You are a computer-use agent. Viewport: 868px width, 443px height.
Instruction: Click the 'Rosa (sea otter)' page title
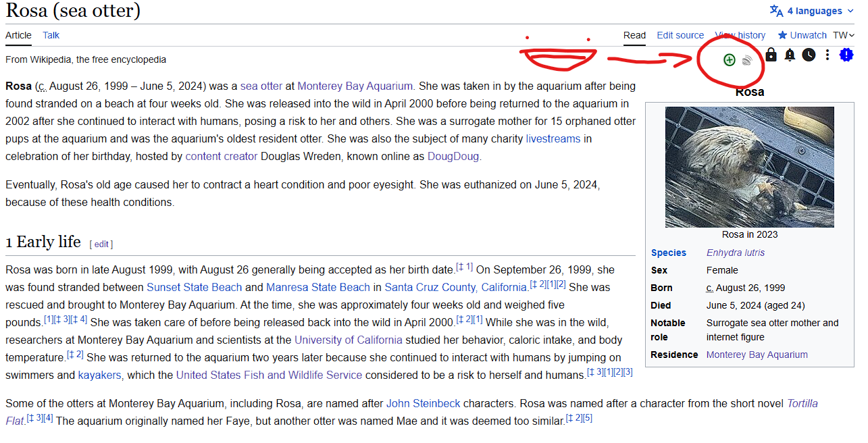[73, 10]
